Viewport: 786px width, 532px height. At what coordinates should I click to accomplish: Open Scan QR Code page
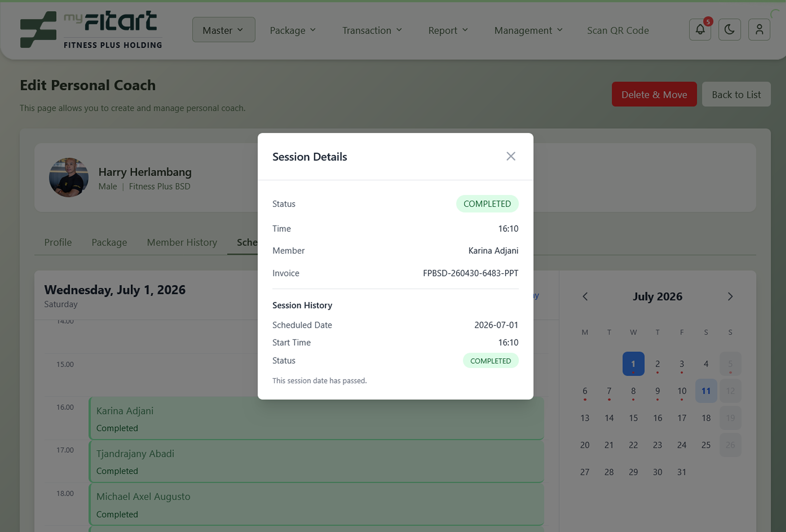click(x=618, y=30)
